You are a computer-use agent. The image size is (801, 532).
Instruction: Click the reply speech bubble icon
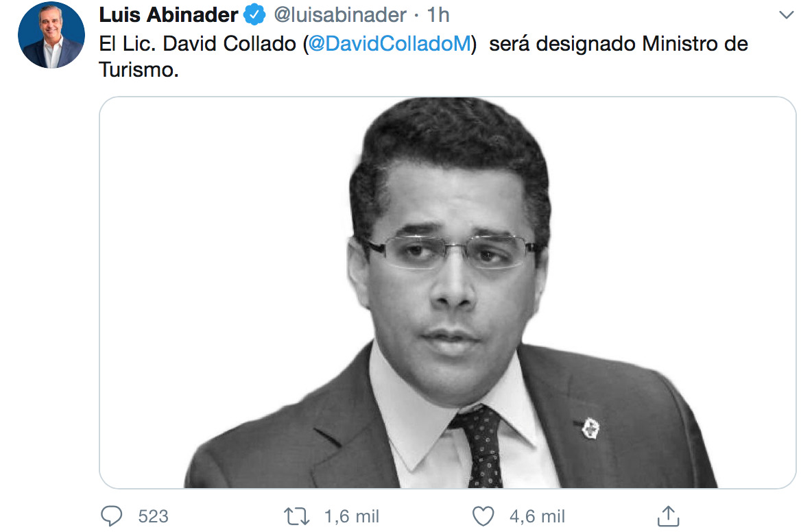click(x=111, y=516)
